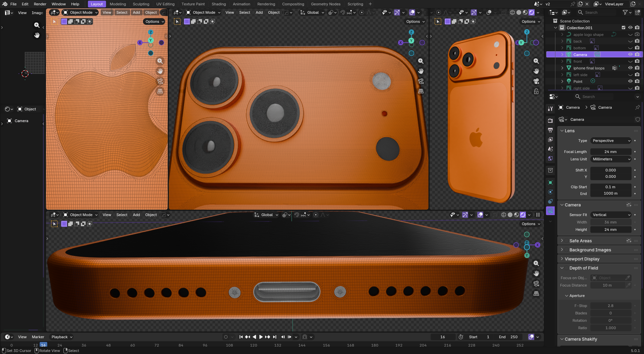Show the 'back' object in viewport

[x=630, y=41]
